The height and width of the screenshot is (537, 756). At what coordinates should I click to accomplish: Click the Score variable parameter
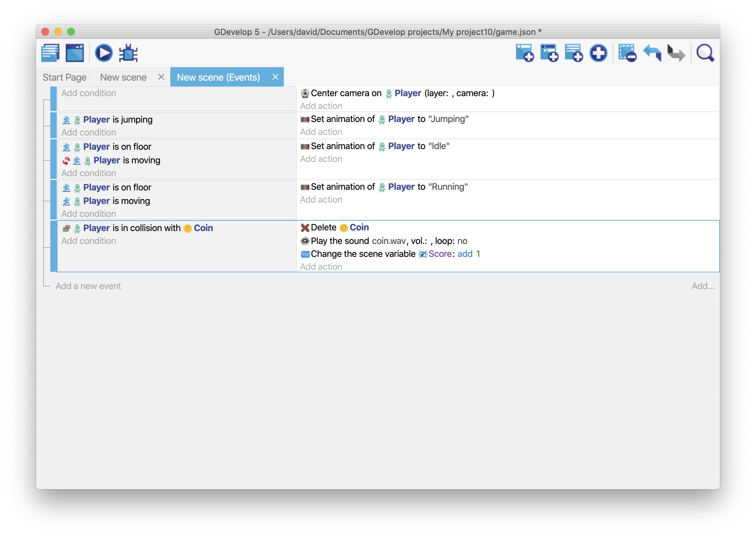tap(440, 254)
